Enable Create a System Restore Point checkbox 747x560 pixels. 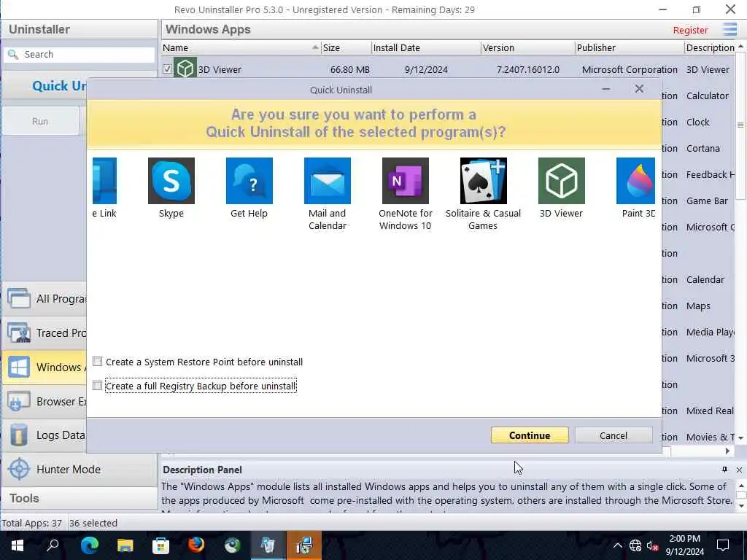(x=97, y=362)
